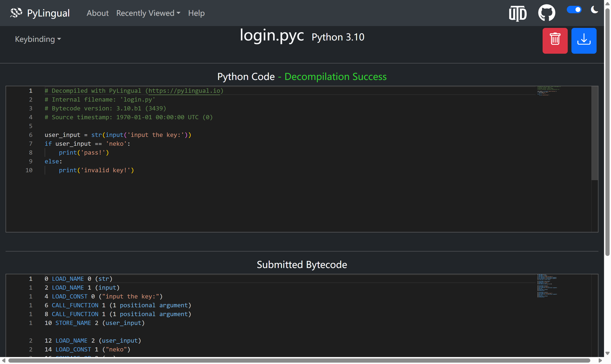Delete the file with red trash button

(x=555, y=41)
